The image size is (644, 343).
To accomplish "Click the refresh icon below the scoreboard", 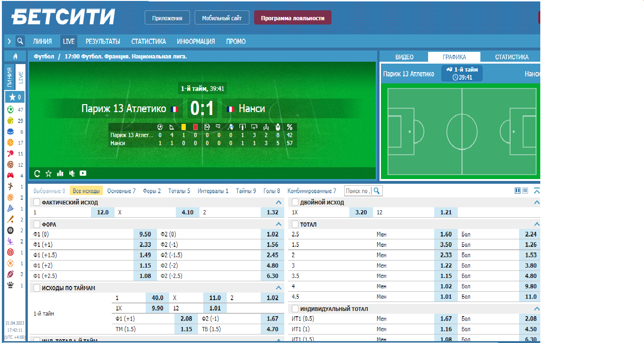I will point(37,173).
